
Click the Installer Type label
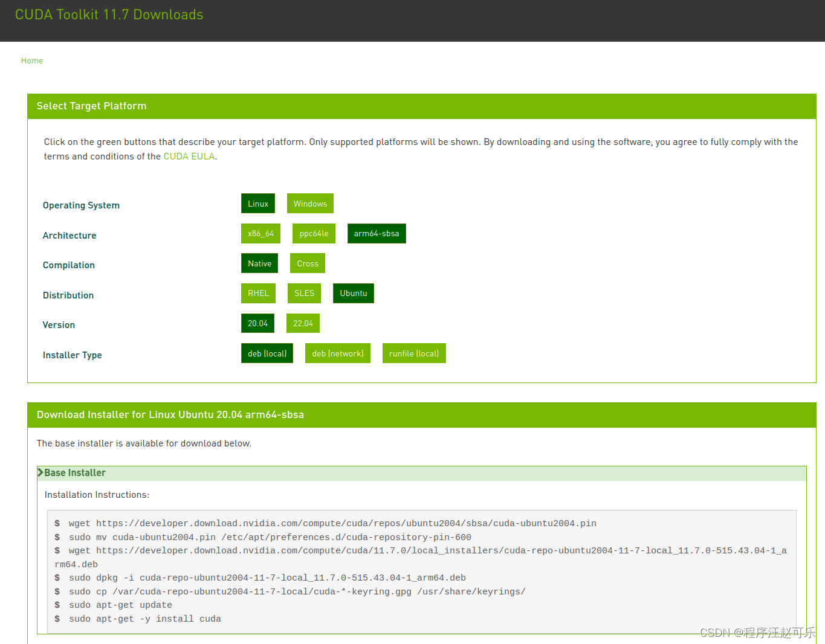pyautogui.click(x=73, y=355)
